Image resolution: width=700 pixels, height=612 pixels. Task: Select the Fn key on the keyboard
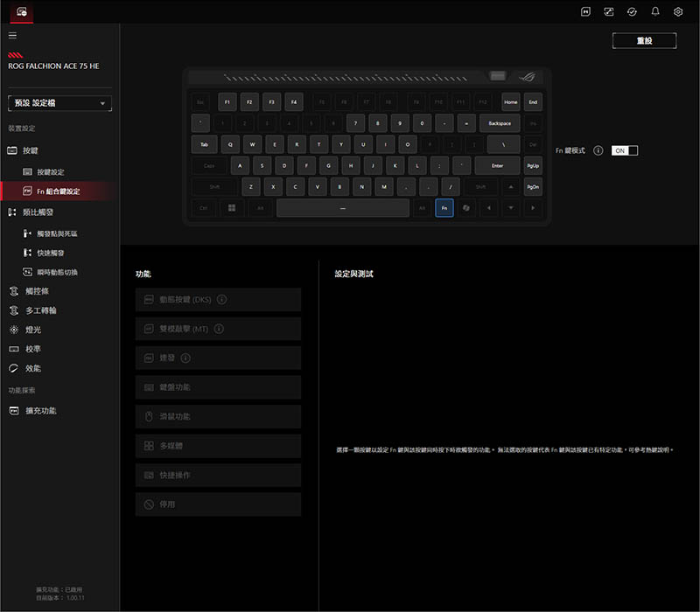click(x=444, y=208)
